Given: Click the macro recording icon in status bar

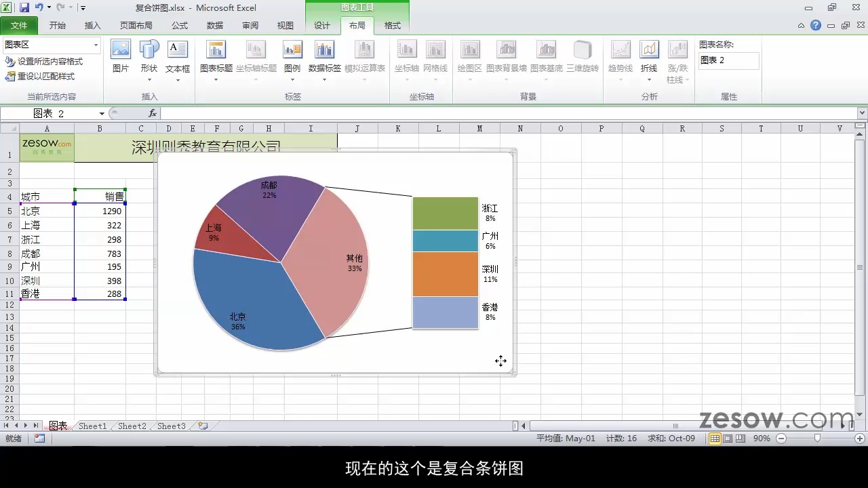Looking at the screenshot, I should pyautogui.click(x=39, y=439).
